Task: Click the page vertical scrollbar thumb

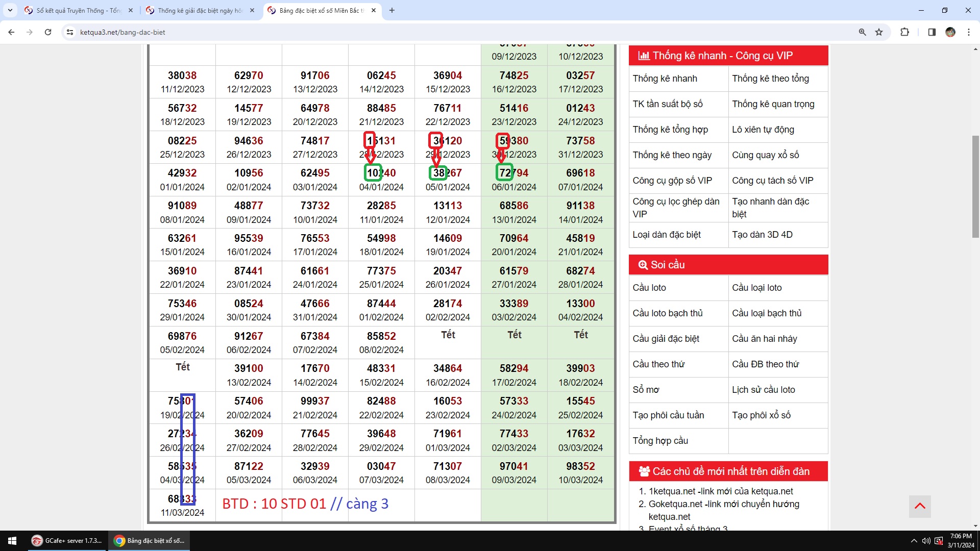Action: [x=975, y=186]
